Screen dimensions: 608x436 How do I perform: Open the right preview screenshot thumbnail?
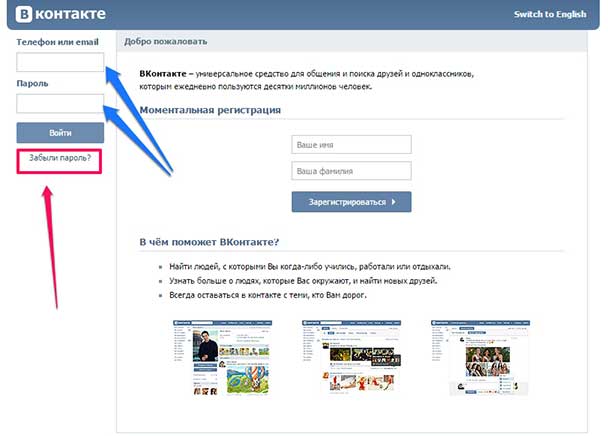[479, 356]
